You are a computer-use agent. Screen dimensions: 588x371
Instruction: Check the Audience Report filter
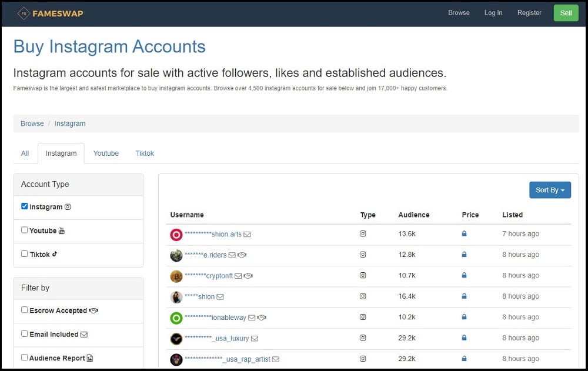point(24,357)
